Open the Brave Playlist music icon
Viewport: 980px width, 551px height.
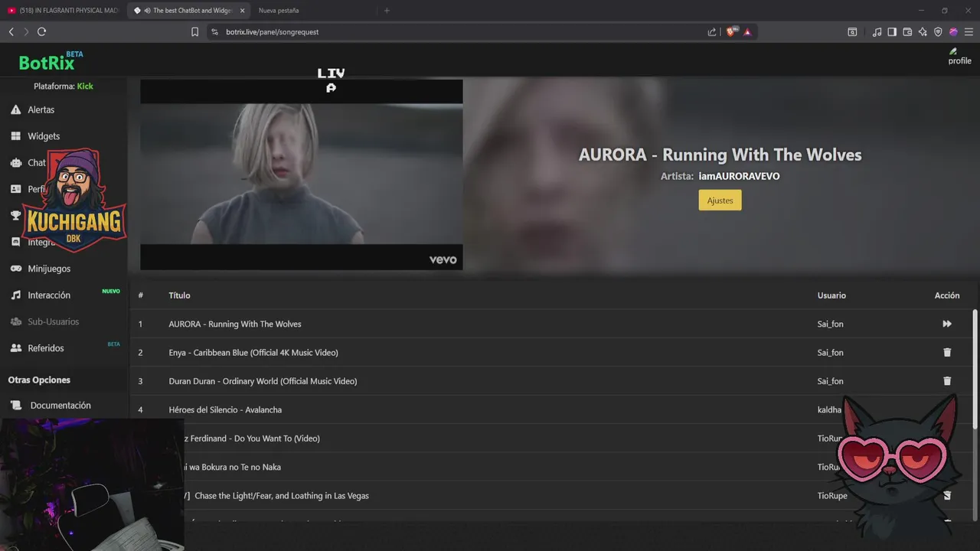pos(877,32)
